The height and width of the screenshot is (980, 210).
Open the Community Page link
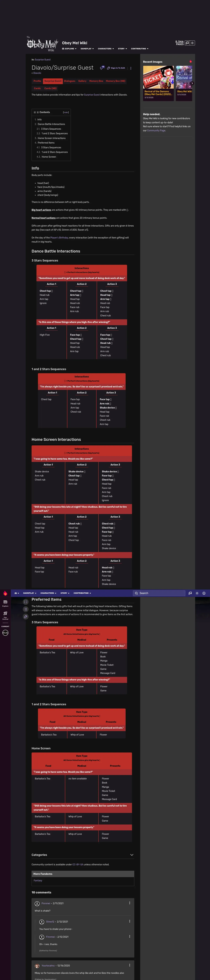point(156,131)
